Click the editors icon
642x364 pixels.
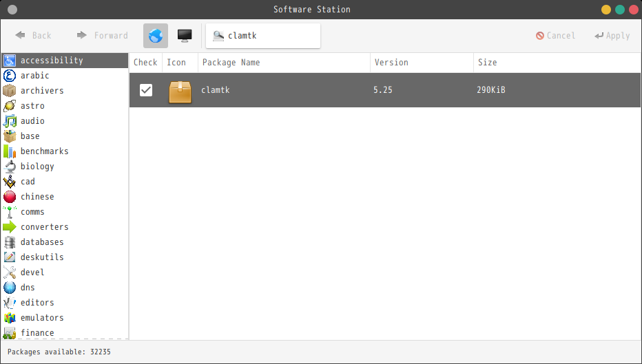pos(10,303)
